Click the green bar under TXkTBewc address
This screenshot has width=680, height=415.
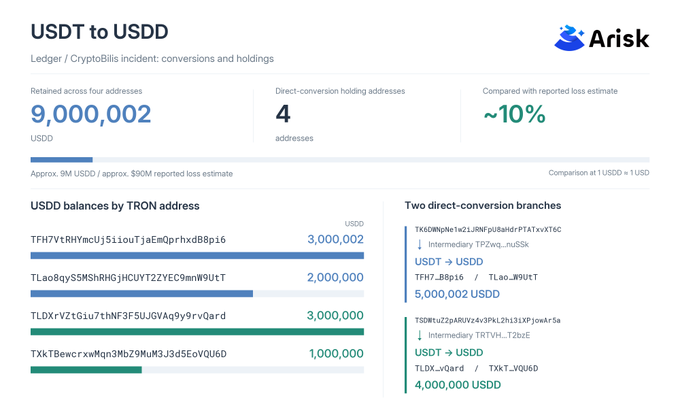(197, 370)
